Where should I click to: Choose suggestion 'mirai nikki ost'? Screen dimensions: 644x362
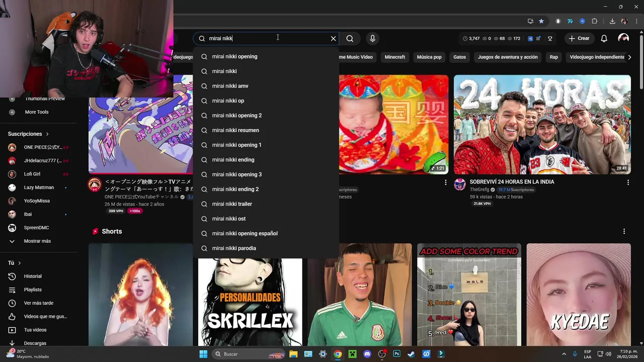tap(266, 219)
